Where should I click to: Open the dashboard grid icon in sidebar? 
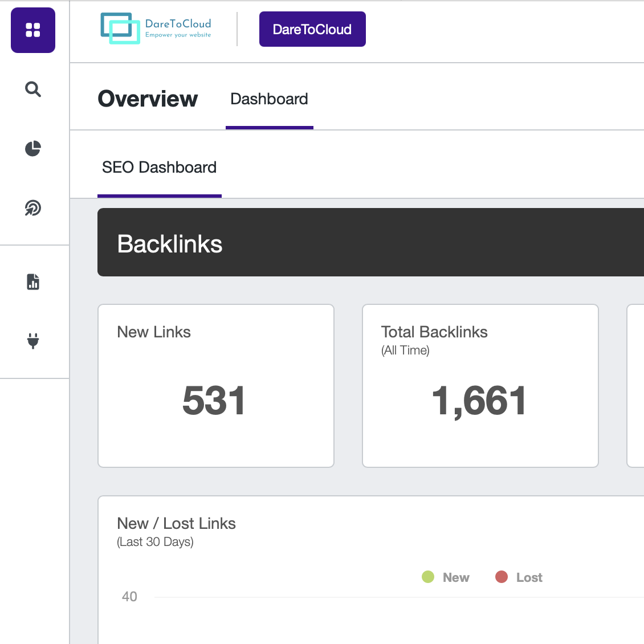[33, 30]
